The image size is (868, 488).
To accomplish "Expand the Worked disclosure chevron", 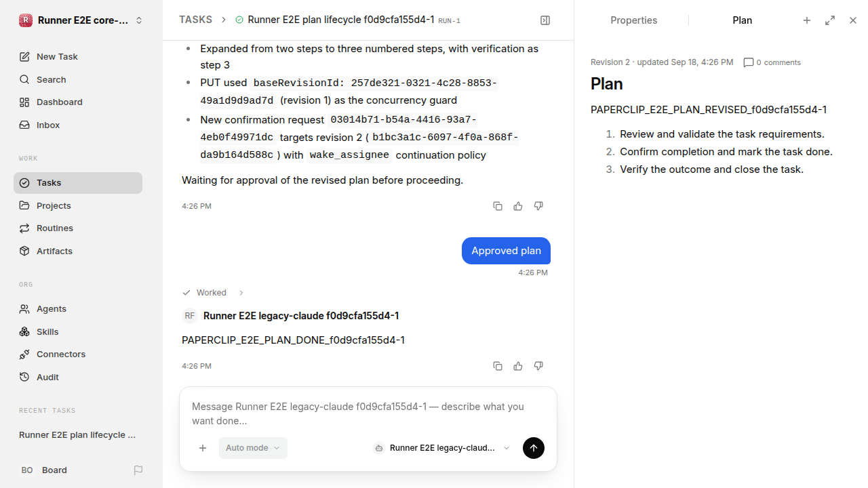I will 241,293.
